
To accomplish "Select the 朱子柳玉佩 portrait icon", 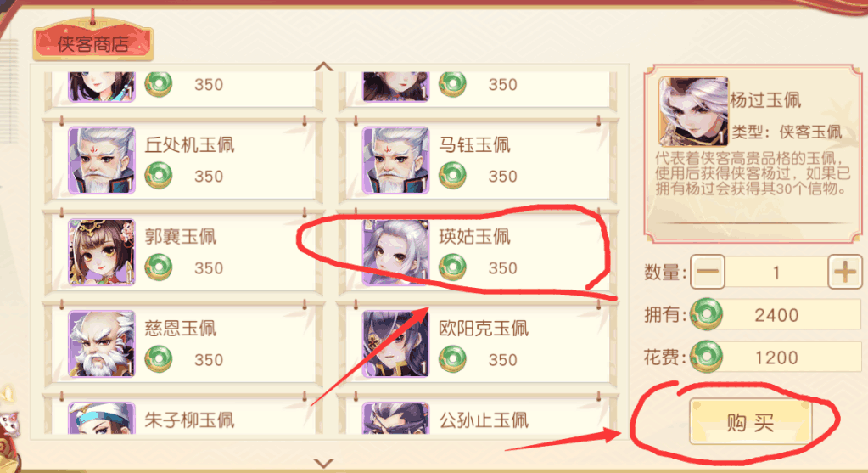I will point(102,418).
